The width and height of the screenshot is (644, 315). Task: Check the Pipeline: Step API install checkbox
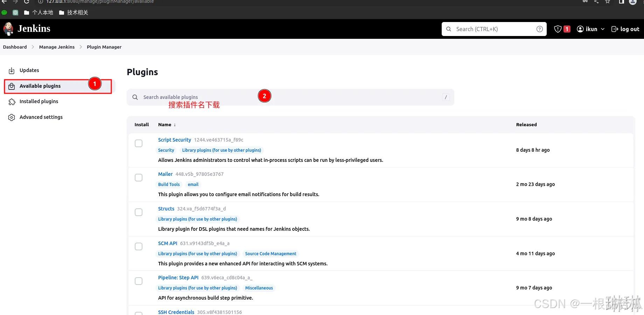coord(139,281)
